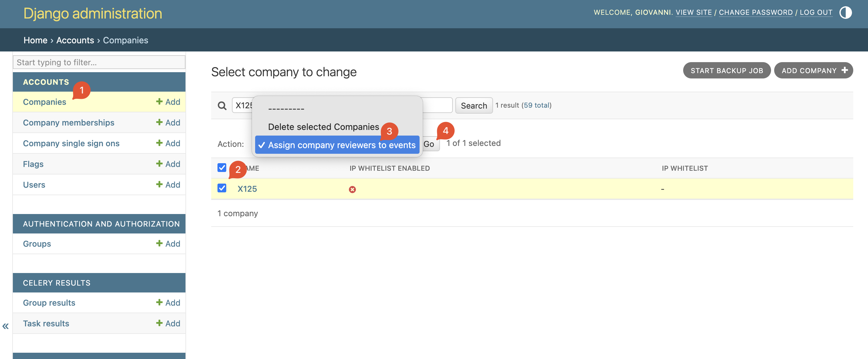This screenshot has height=359, width=868.
Task: Click the Add Company button
Action: (x=813, y=71)
